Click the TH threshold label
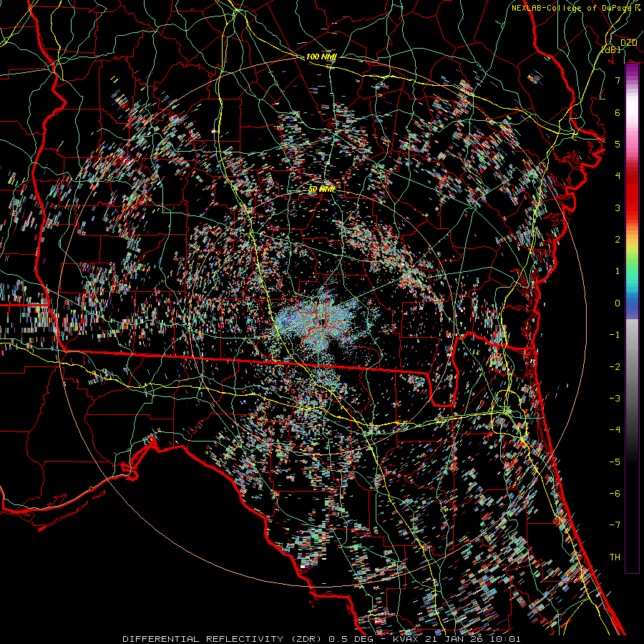The height and width of the screenshot is (644, 644). (x=615, y=557)
